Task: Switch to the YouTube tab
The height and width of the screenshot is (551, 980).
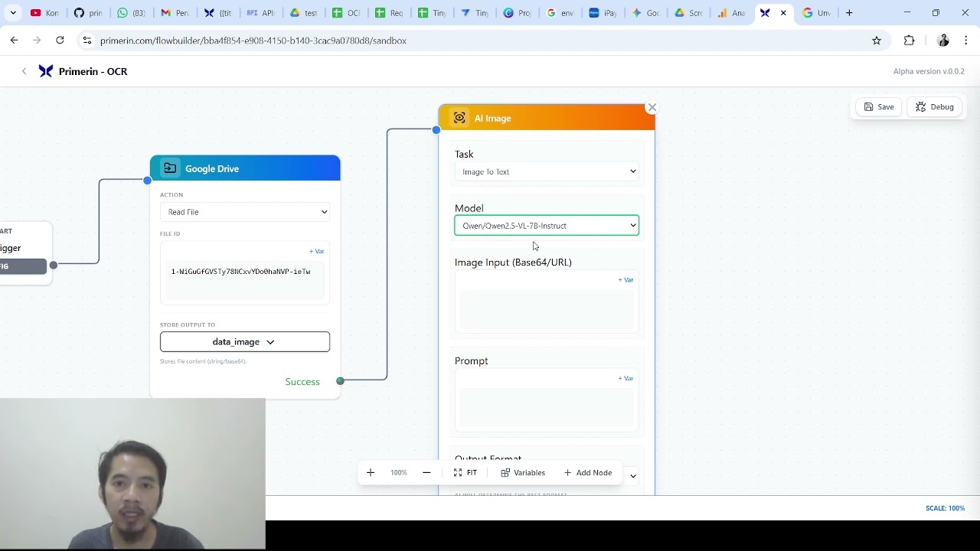Action: pos(44,13)
